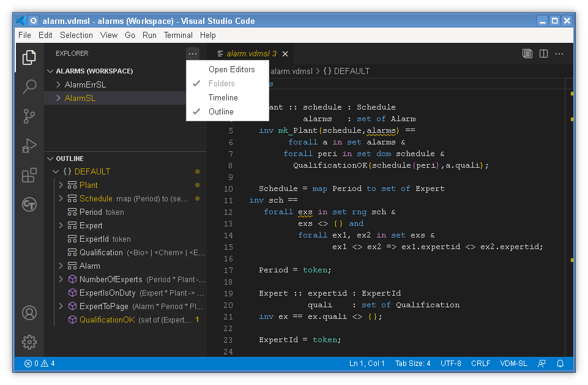Click the Split Editor Right icon

(543, 54)
